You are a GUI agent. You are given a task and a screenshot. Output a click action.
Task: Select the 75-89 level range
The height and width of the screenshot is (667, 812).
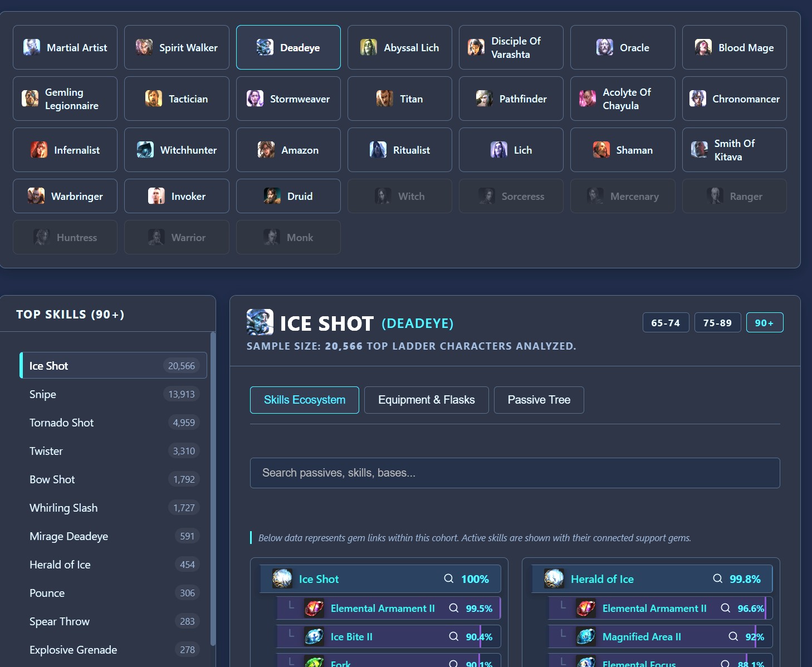tap(718, 322)
